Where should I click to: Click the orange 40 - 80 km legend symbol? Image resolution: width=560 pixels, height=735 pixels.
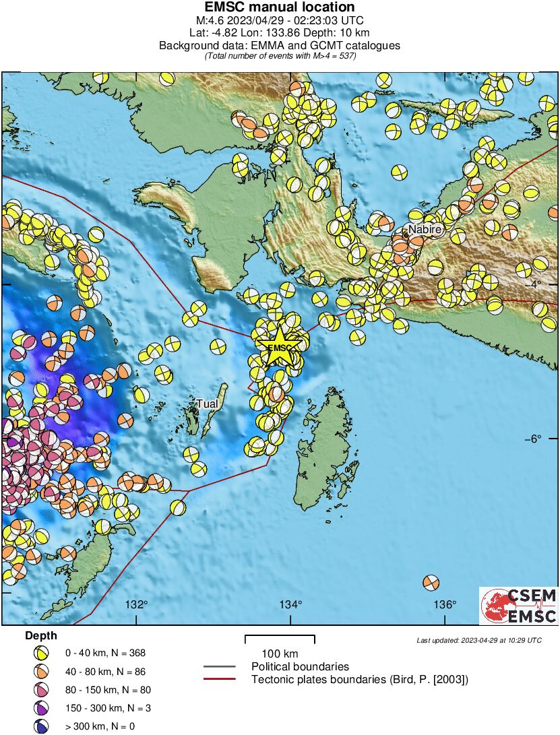(42, 671)
